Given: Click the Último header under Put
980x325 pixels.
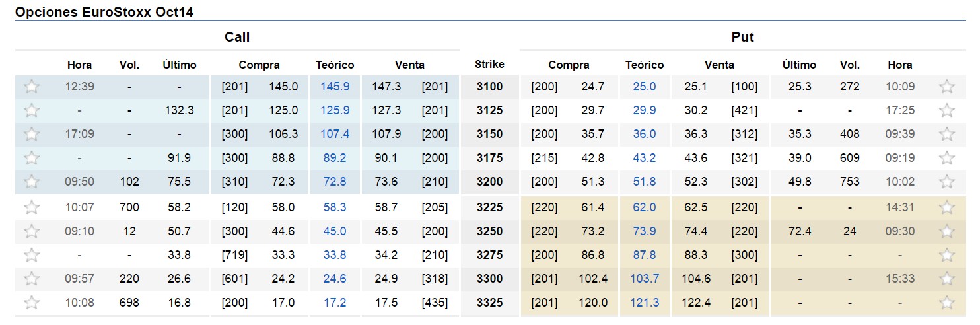Looking at the screenshot, I should [x=799, y=65].
